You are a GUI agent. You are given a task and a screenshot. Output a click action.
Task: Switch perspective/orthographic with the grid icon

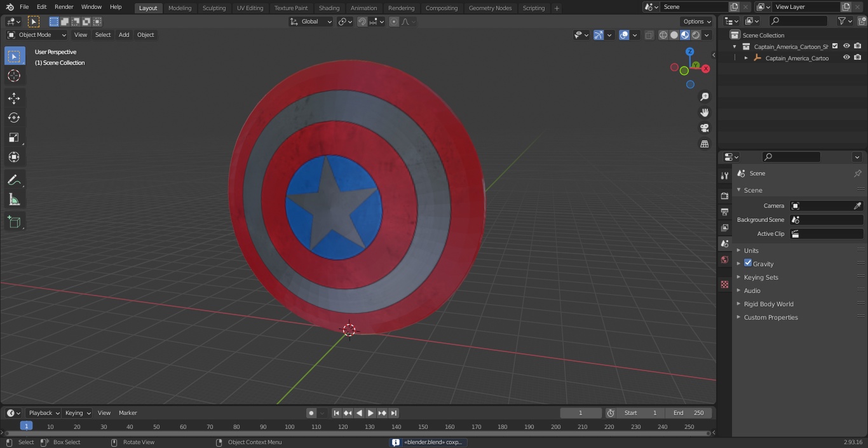[704, 144]
